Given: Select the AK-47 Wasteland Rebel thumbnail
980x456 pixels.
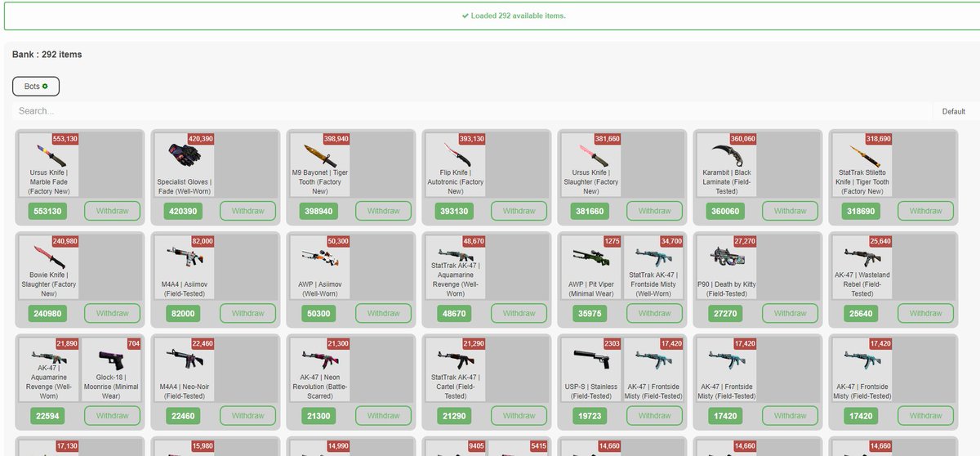Looking at the screenshot, I should (862, 267).
